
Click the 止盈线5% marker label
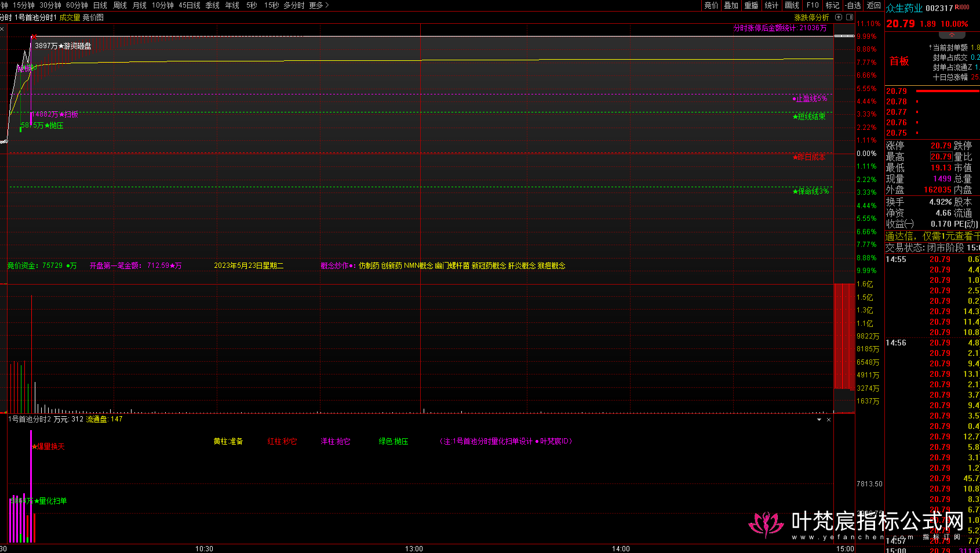[x=810, y=99]
